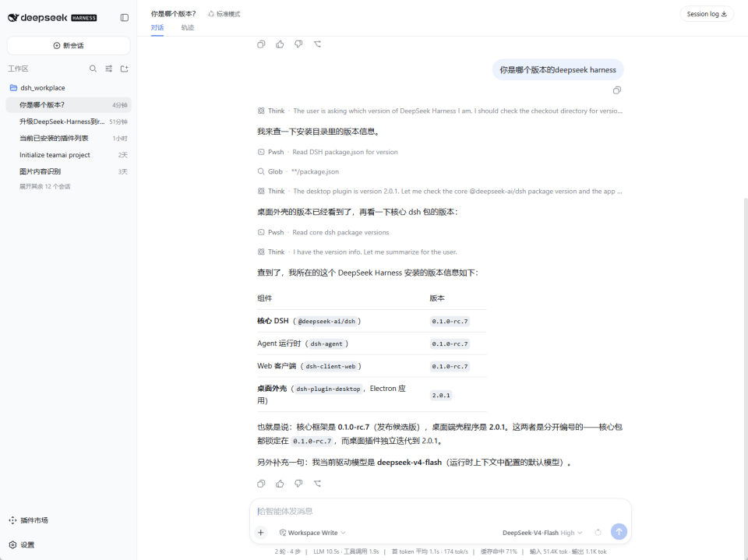
Task: Click the dsh-client-web code label
Action: pos(330,366)
